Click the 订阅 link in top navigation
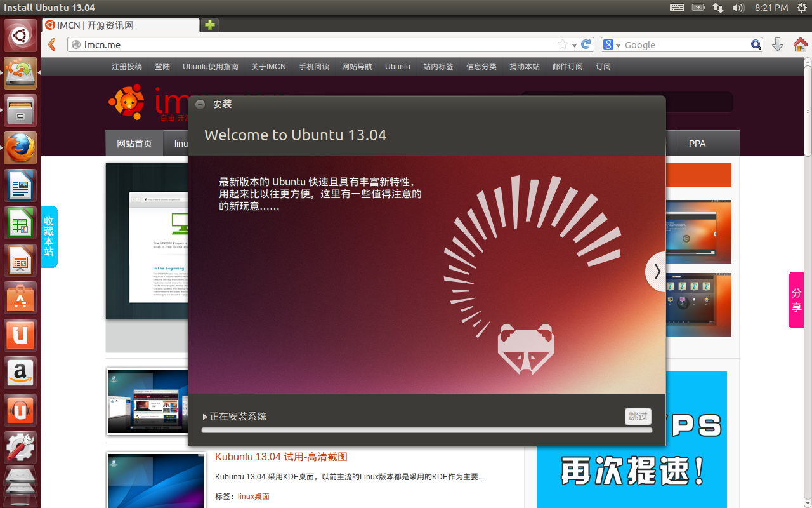812x508 pixels. tap(603, 67)
